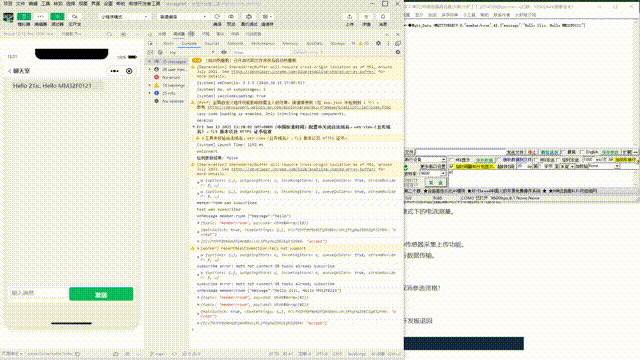
Task: Switch to the Sources tab
Action: pyautogui.click(x=212, y=43)
